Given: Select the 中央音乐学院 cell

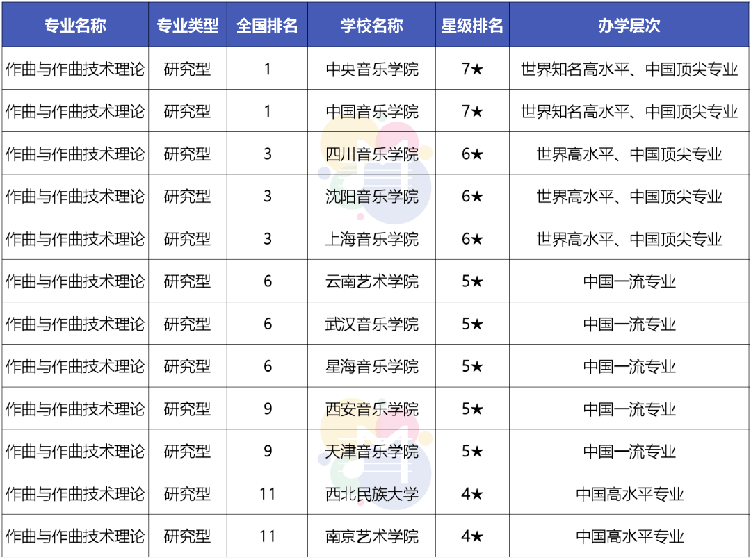Looking at the screenshot, I should coord(372,69).
